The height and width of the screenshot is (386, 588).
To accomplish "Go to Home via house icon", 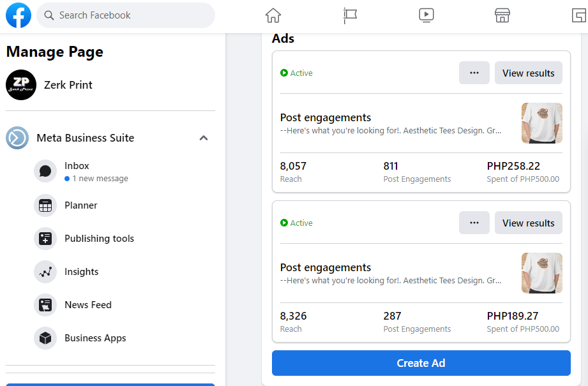I will click(x=273, y=15).
